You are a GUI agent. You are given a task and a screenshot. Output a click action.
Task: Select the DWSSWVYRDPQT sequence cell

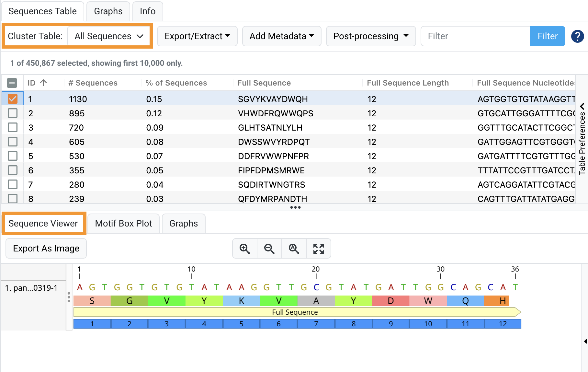click(x=274, y=142)
